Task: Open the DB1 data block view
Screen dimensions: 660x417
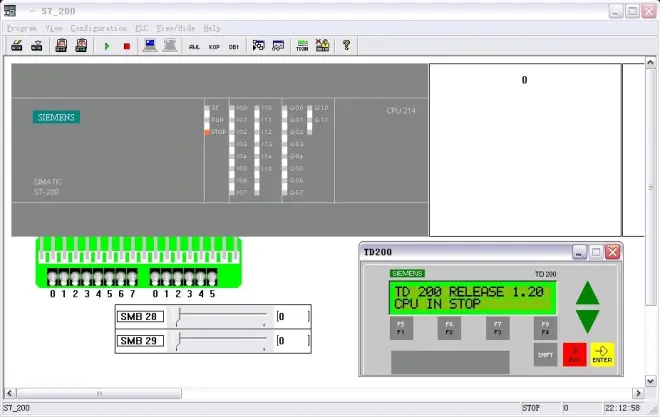Action: (x=234, y=47)
